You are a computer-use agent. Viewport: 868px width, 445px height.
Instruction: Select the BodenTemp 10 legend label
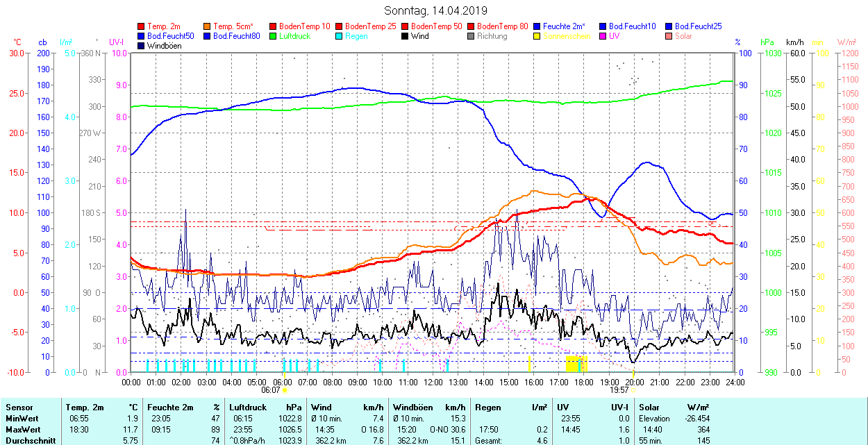pos(305,26)
